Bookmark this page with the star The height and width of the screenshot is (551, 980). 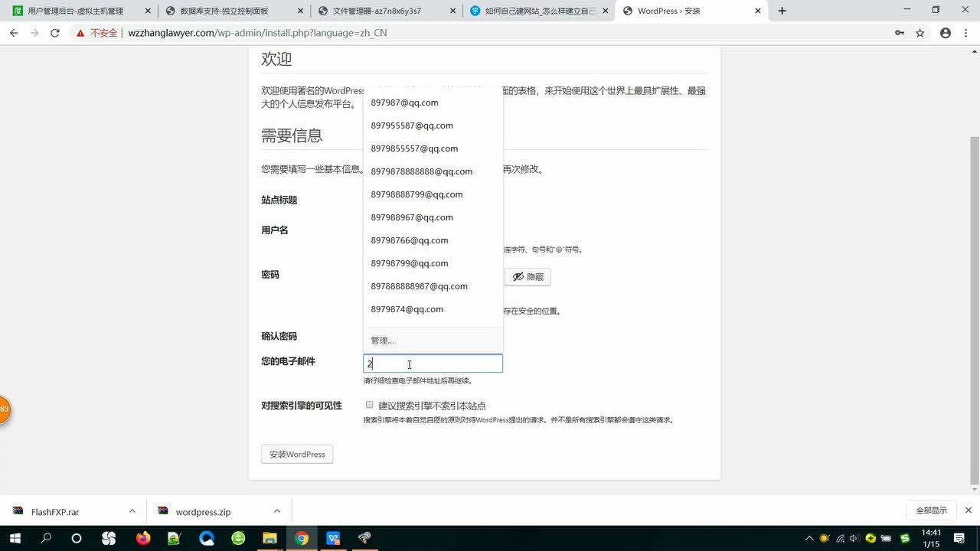[x=920, y=33]
